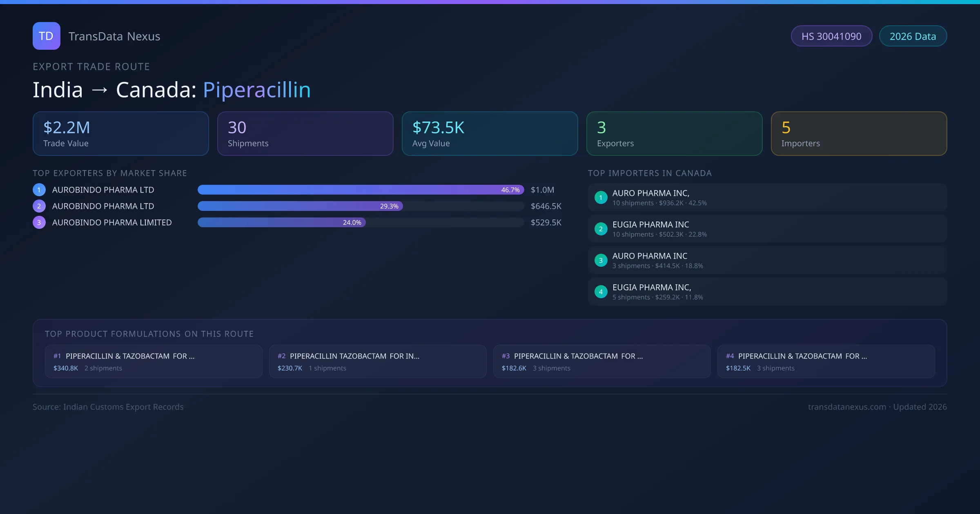
Task: Click the 2026 Data pill
Action: [913, 36]
